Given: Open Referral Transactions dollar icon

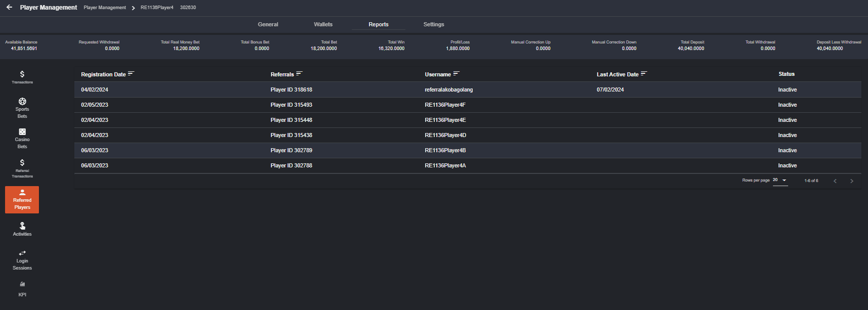Looking at the screenshot, I should [22, 162].
